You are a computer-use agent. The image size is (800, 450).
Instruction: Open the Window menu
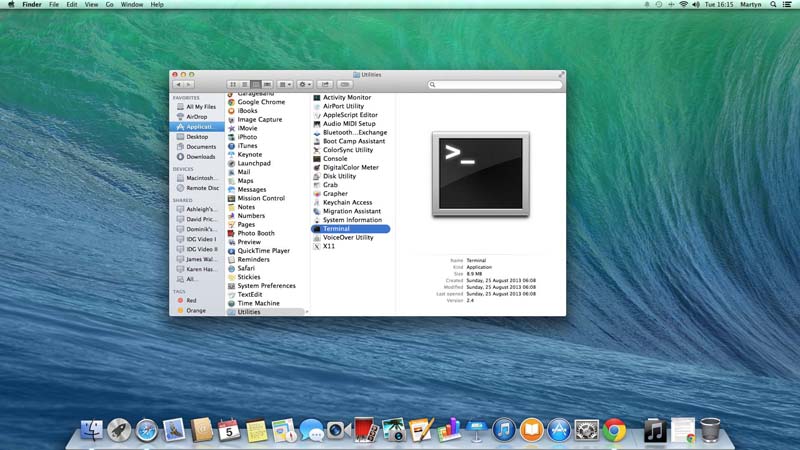(132, 4)
